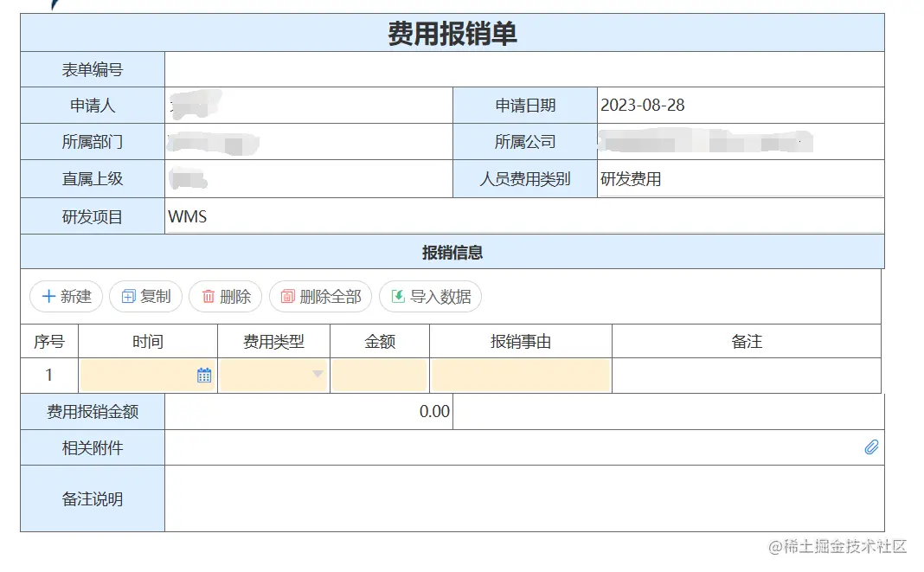Click the 报销事由 column header
Viewport: 924px width, 572px height.
click(x=521, y=342)
